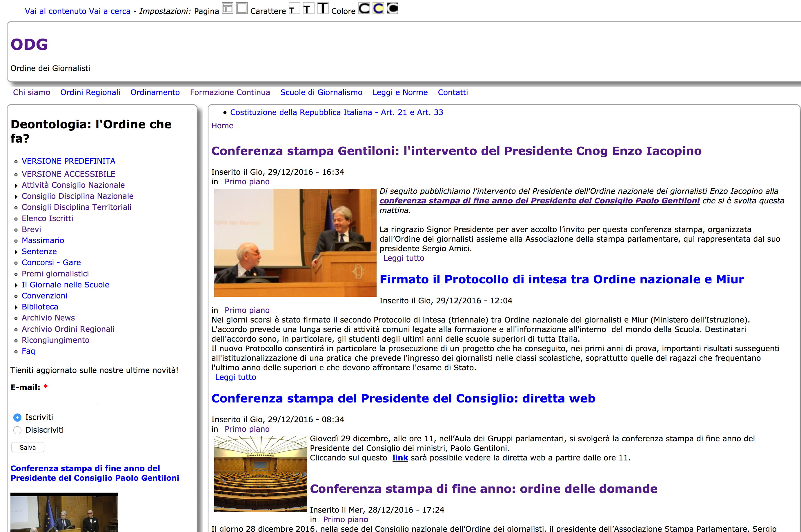Pick the white-on-black high-contrast color icon
Viewport: 801px width, 532px height.
392,8
